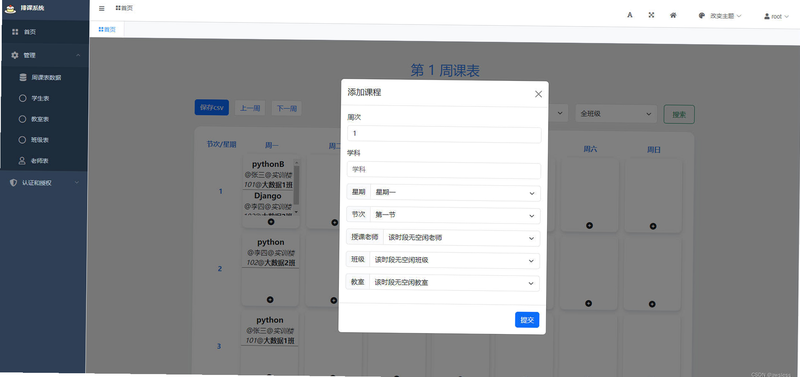The image size is (800, 377).
Task: Click plus icon in 周二 period 1 cell
Action: tap(334, 222)
